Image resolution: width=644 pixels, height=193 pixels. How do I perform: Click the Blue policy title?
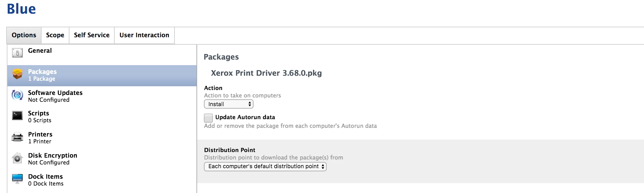coord(21,9)
